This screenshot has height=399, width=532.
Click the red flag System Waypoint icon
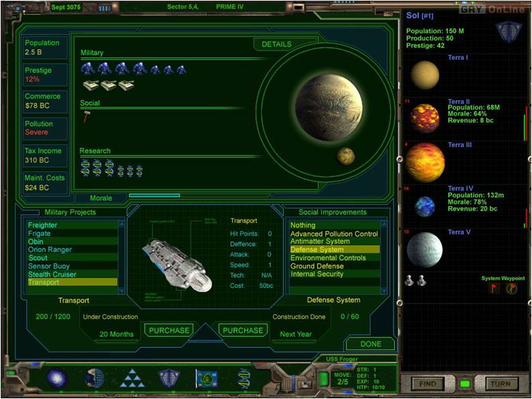pyautogui.click(x=494, y=289)
